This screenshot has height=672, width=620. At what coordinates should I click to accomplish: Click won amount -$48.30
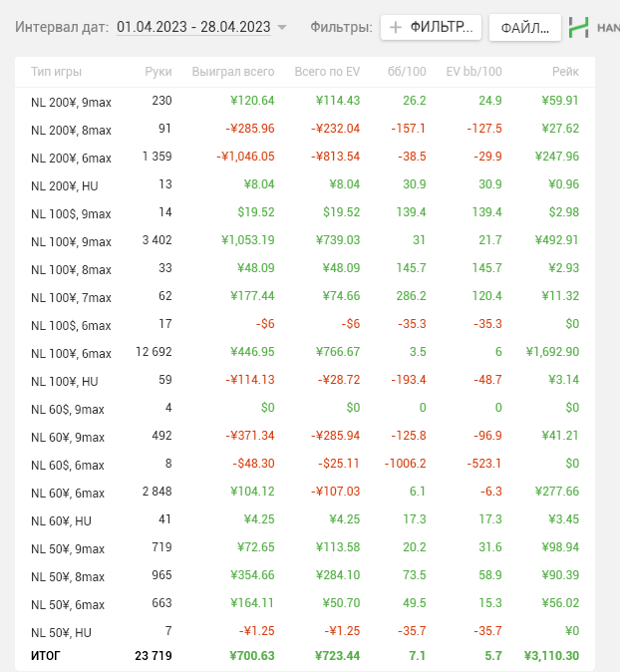(253, 464)
